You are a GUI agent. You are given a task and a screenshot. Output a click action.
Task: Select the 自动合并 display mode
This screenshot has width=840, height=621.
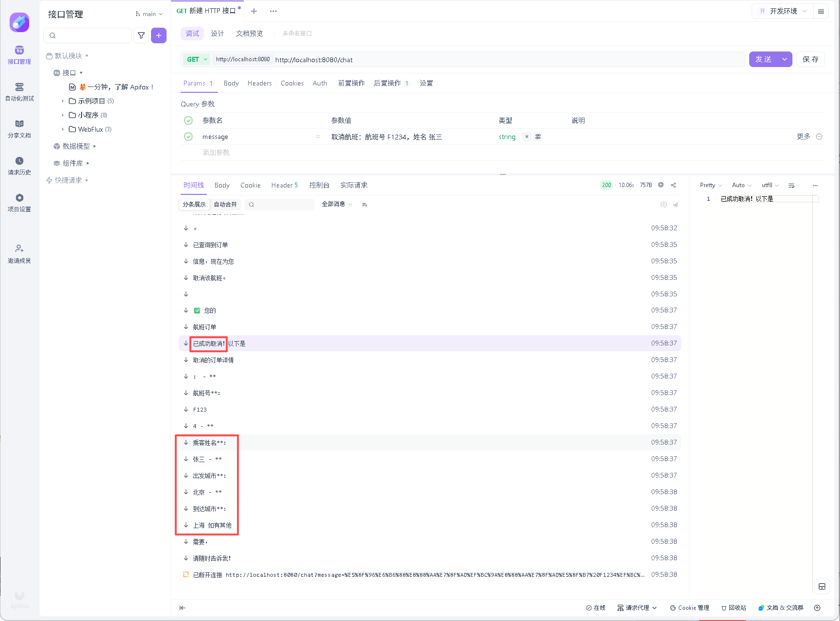[x=225, y=205]
